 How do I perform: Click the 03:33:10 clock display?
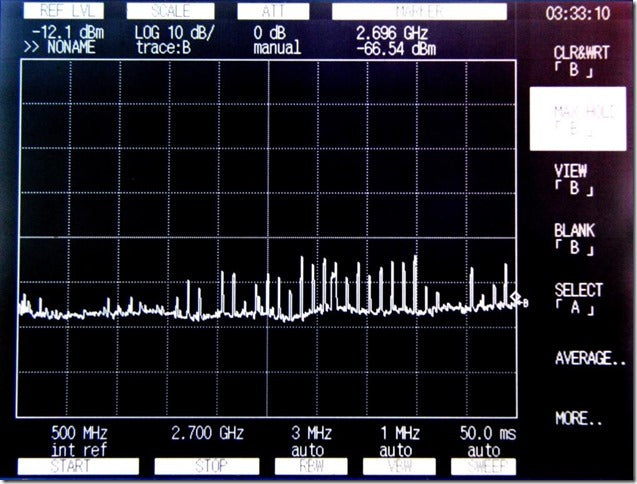pos(577,14)
